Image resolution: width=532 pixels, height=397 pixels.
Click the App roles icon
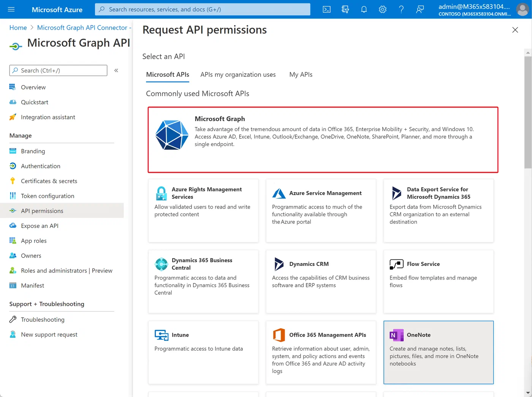(x=13, y=240)
